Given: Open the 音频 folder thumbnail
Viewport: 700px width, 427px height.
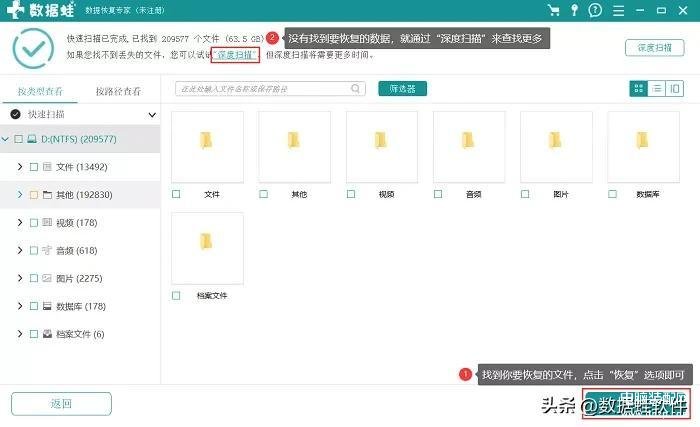Looking at the screenshot, I should (x=469, y=147).
